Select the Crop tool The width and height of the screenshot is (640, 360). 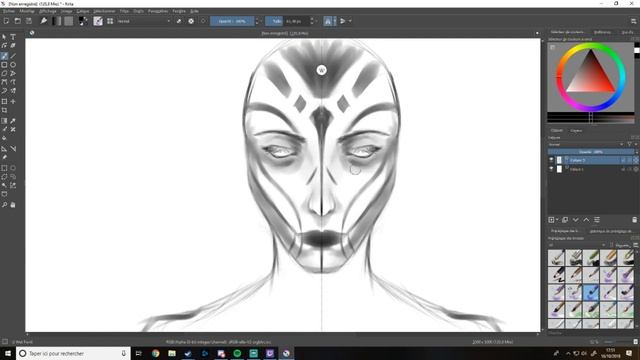pos(4,110)
